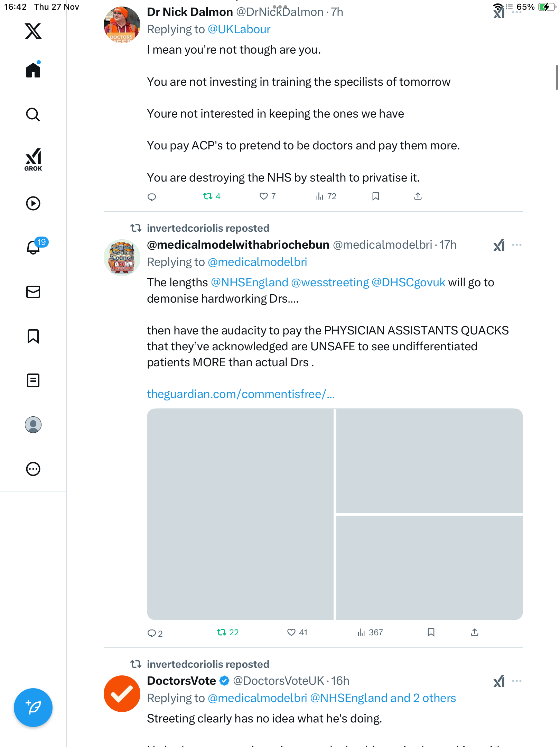Ask Grok about the medicalmodelwithabriochebun post
Viewport: 560px width, 747px height.
[499, 245]
